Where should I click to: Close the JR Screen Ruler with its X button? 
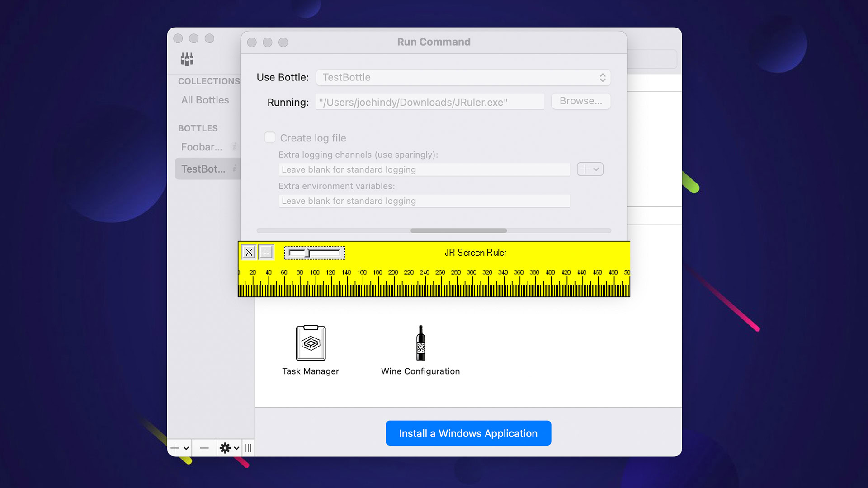point(249,252)
